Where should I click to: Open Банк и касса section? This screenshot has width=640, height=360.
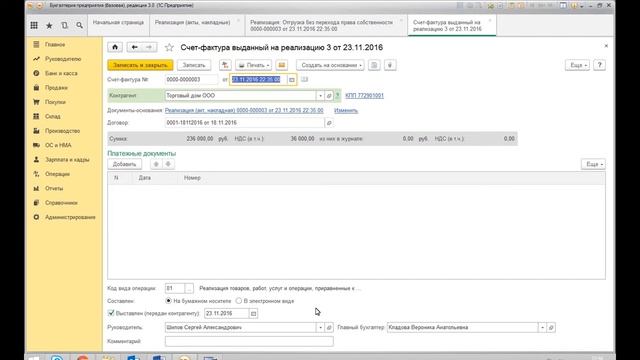click(61, 73)
